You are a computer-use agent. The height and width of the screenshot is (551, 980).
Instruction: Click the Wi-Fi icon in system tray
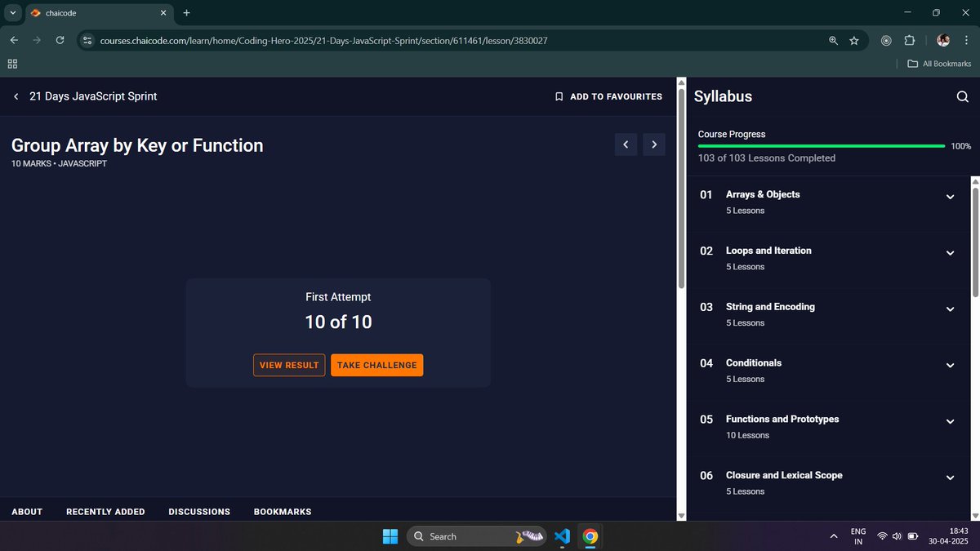(x=882, y=536)
